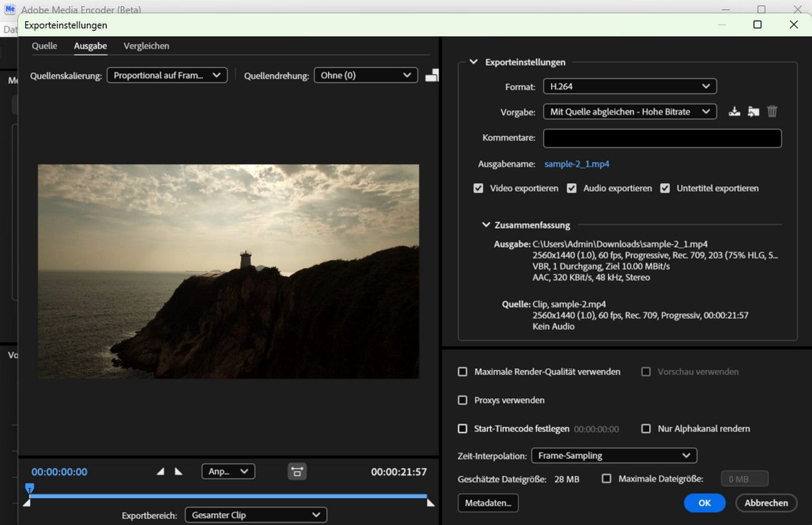Click the overlapping rectangles icon beside Quellendrehung
The width and height of the screenshot is (812, 525).
[x=432, y=76]
